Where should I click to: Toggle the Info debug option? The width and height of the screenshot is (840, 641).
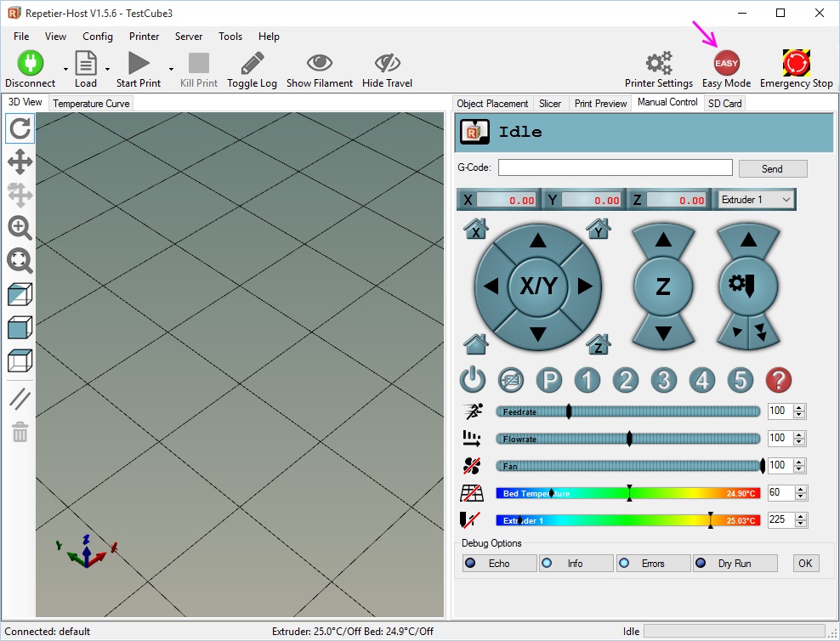576,563
